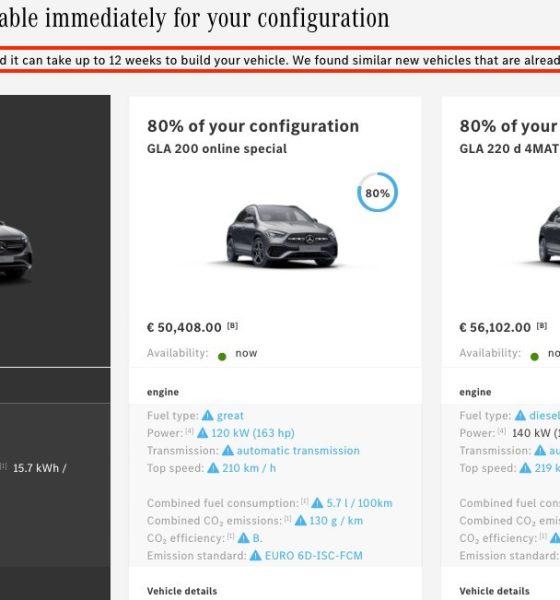Click warning icon before EURO 6D-ISC-FCM
560x600 pixels.
(256, 556)
